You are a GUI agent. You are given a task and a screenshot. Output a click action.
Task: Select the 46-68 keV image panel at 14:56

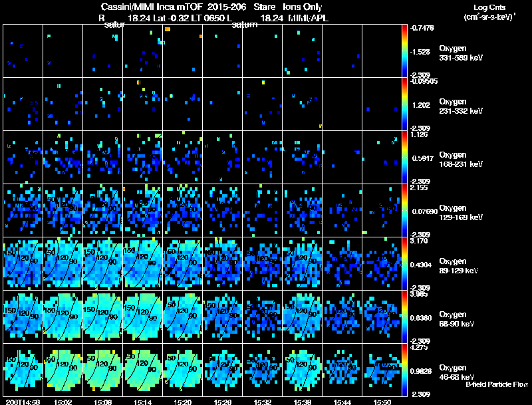23,370
